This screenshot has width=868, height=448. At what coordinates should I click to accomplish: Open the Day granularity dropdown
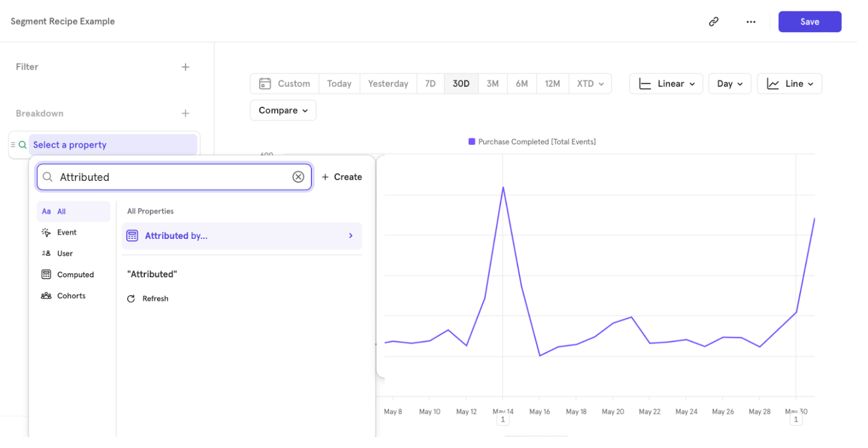pos(729,84)
